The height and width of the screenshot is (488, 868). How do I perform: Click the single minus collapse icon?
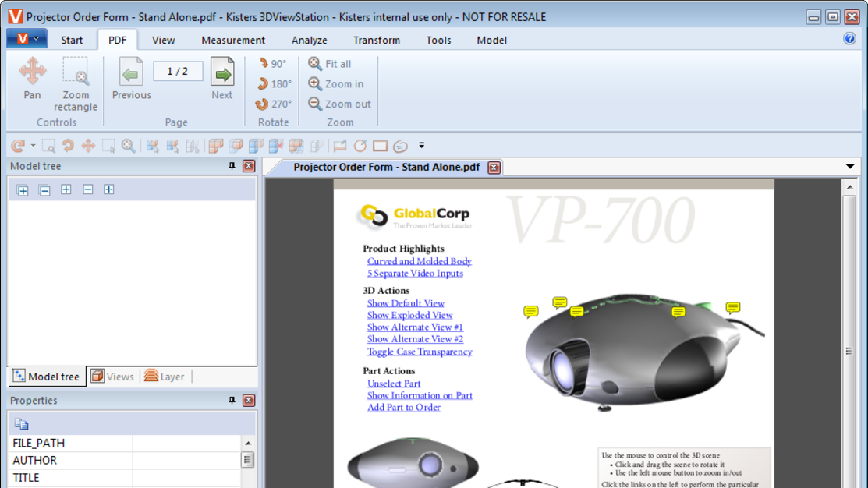(x=87, y=189)
